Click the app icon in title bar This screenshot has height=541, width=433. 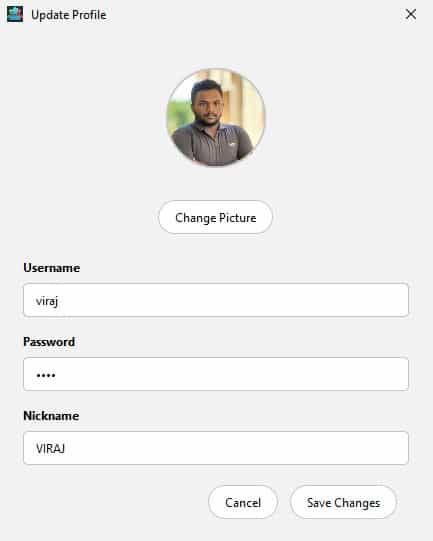(x=15, y=14)
